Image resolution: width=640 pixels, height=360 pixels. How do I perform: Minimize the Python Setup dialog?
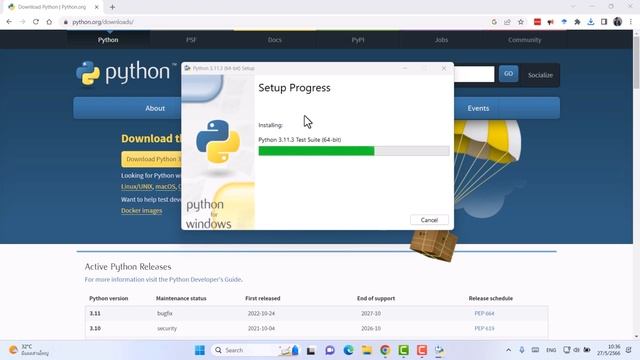pos(404,68)
